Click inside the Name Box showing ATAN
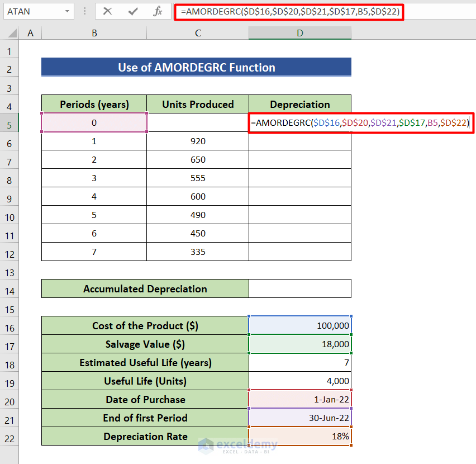The image size is (476, 464). coord(34,12)
